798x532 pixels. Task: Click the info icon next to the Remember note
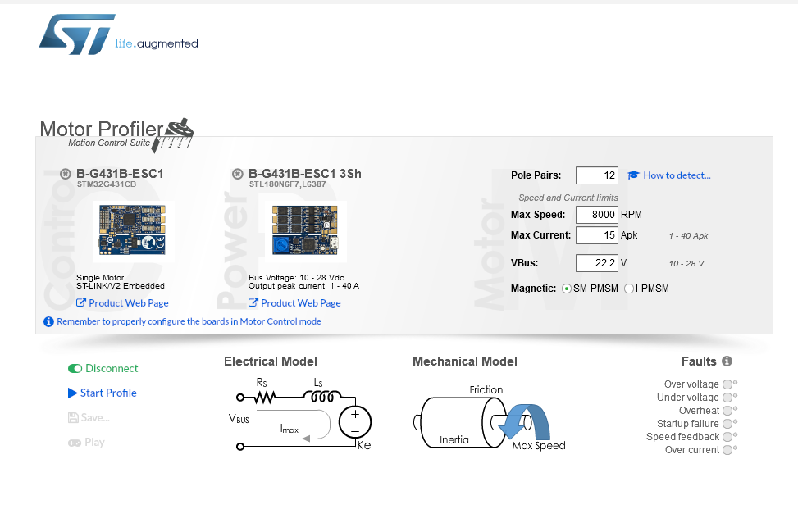[x=48, y=321]
